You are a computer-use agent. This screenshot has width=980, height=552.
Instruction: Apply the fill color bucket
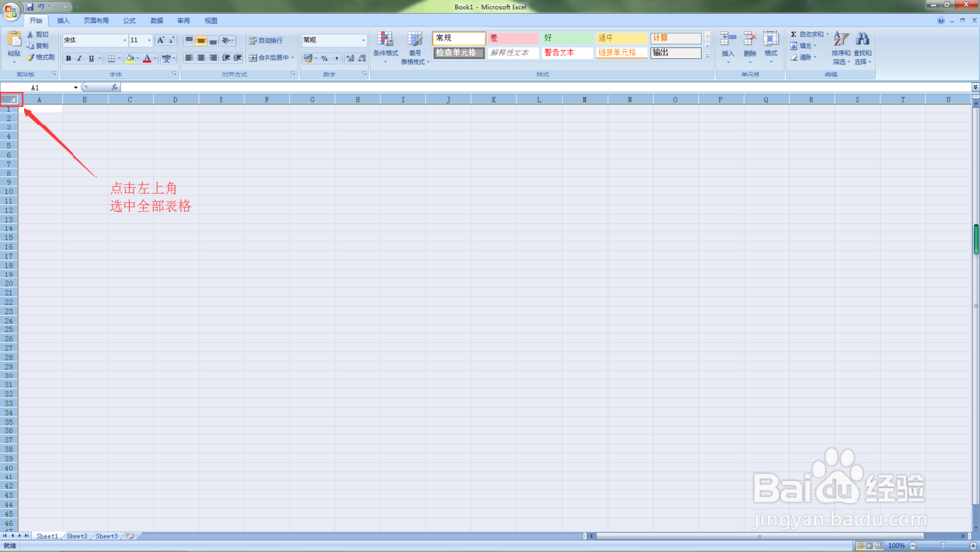coord(130,58)
